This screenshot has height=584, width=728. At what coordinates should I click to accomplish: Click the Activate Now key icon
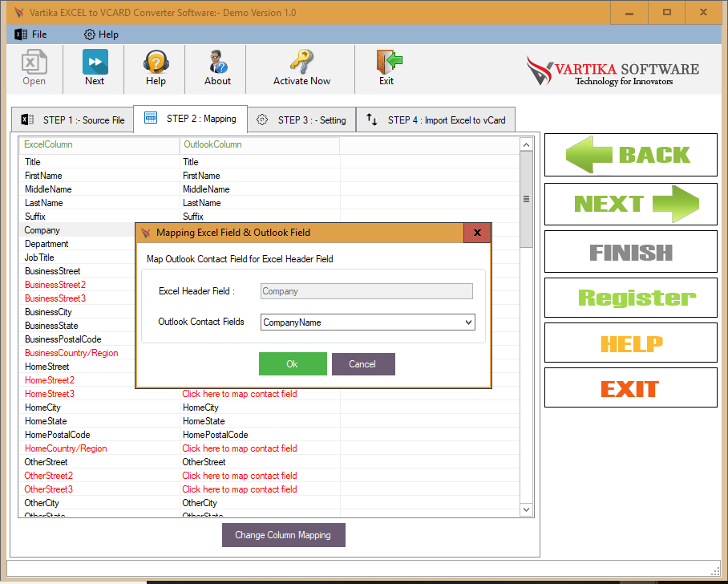pyautogui.click(x=301, y=68)
